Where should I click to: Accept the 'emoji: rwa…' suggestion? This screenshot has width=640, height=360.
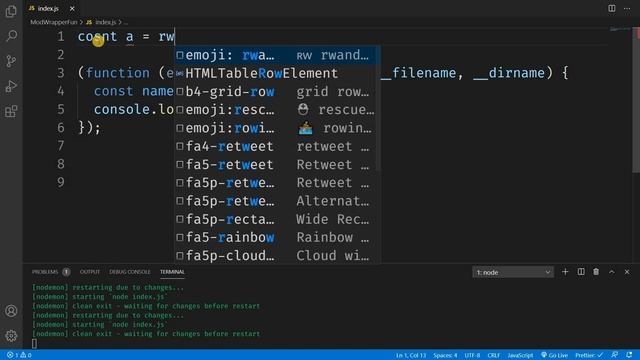278,55
